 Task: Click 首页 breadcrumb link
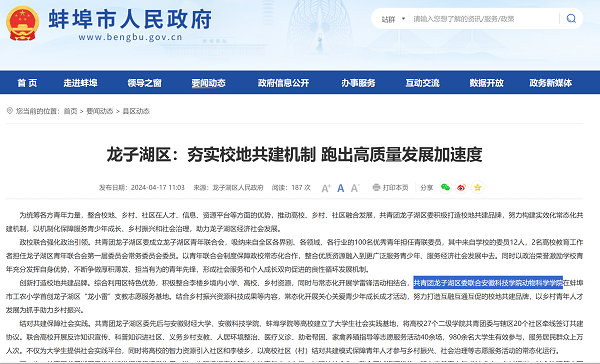pos(70,111)
